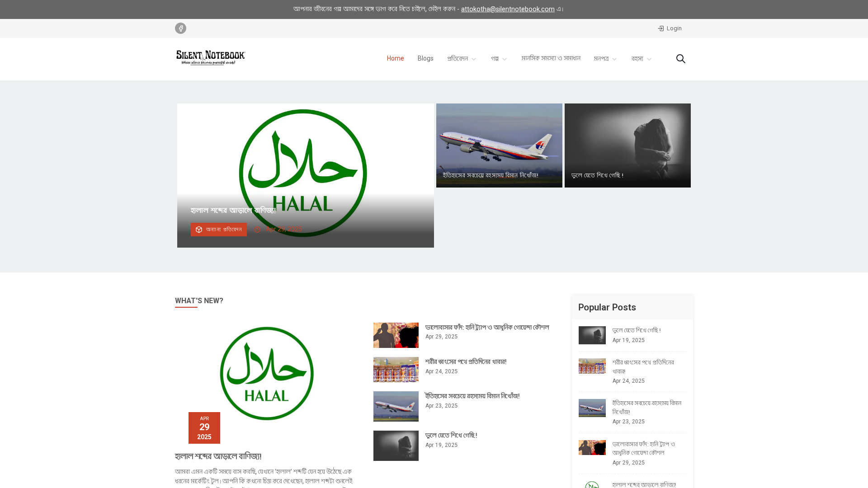Click popular posts silhouette thumbnail
868x488 pixels.
[x=592, y=447]
